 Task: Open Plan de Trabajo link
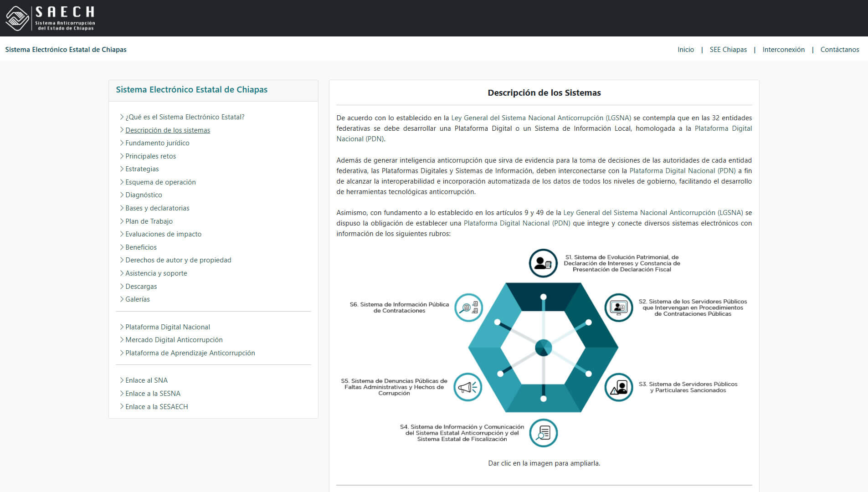click(149, 221)
